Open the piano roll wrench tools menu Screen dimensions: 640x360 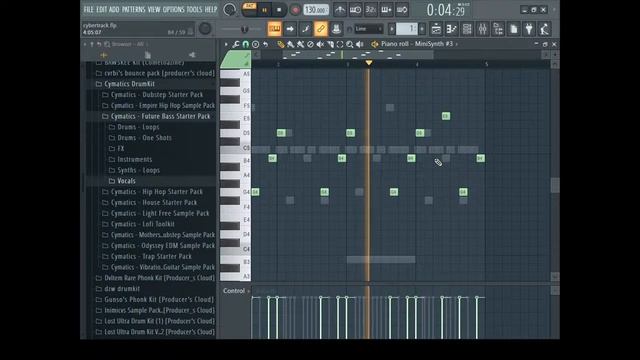click(x=236, y=44)
